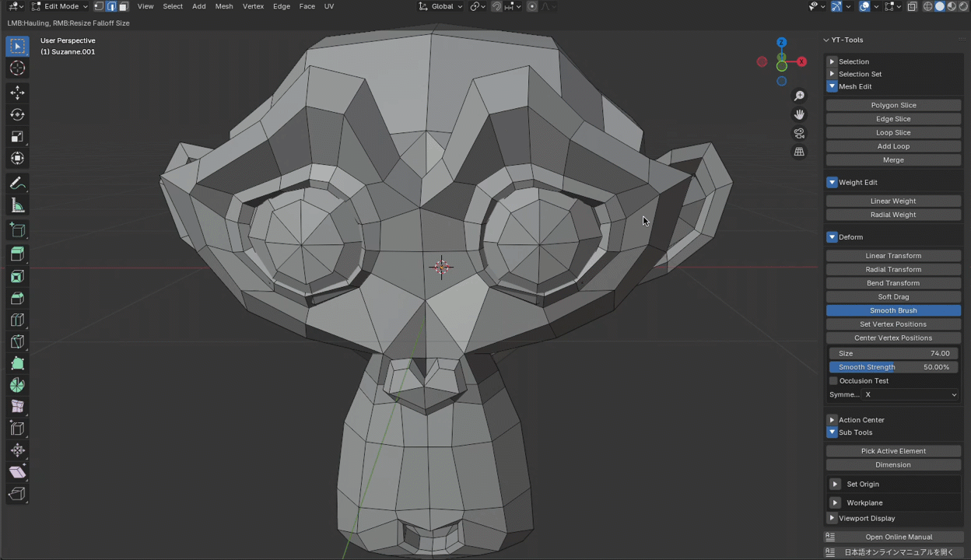
Task: Open the Mesh menu
Action: [224, 6]
